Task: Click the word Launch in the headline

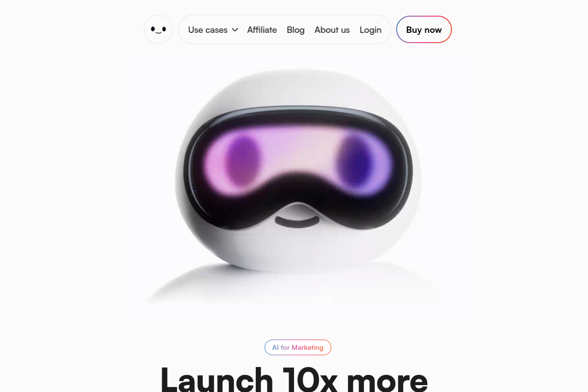Action: click(x=217, y=380)
